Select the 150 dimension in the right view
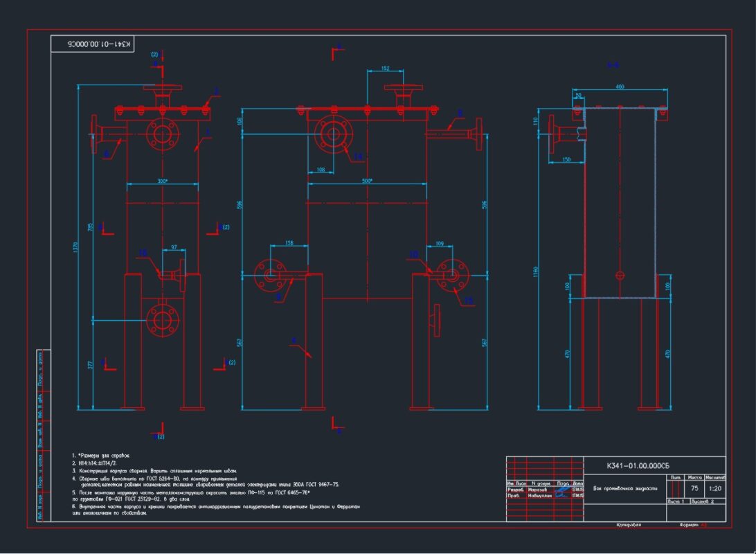 (x=567, y=160)
